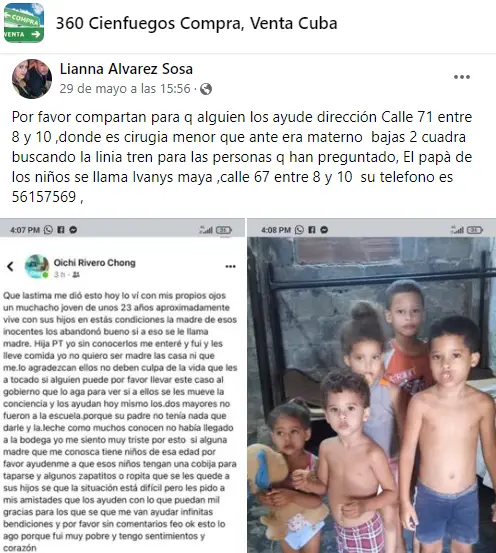Open the 360 Cienfuegos Compra, Venta Cuba group
The image size is (496, 553).
[x=196, y=23]
